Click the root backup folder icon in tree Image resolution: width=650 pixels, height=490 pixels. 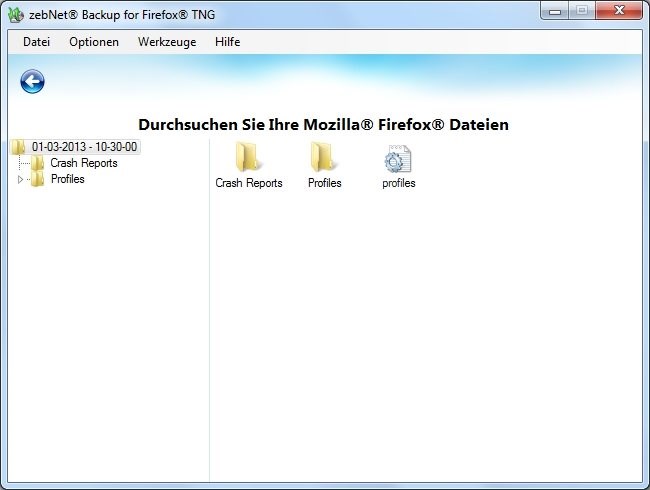pyautogui.click(x=19, y=147)
